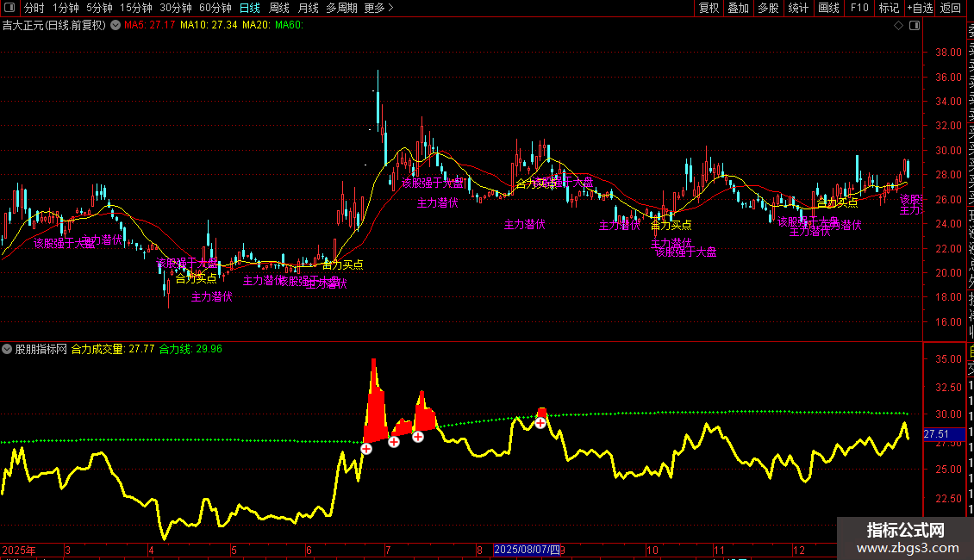Select the 1分钟 period tab

coord(66,8)
